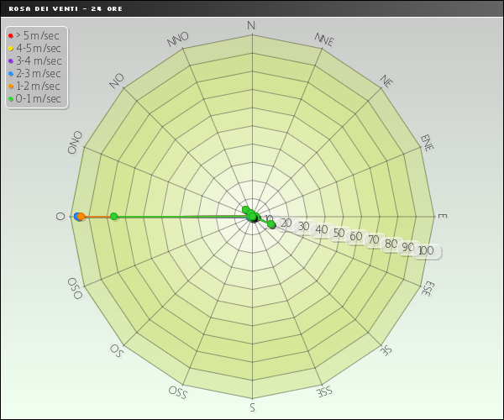Click the red dot for > 5 m/sec
The width and height of the screenshot is (504, 420).
tap(9, 35)
